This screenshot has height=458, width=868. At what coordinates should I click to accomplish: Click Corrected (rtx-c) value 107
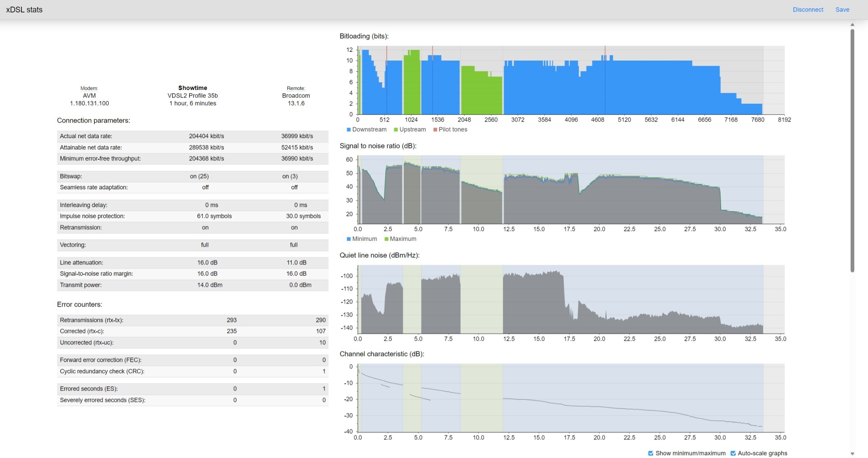click(321, 331)
